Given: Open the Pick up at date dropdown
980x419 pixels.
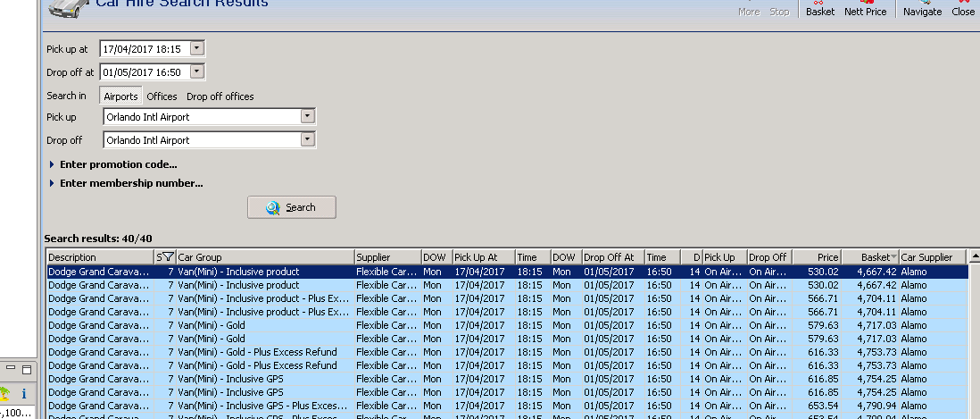Looking at the screenshot, I should coord(197,48).
